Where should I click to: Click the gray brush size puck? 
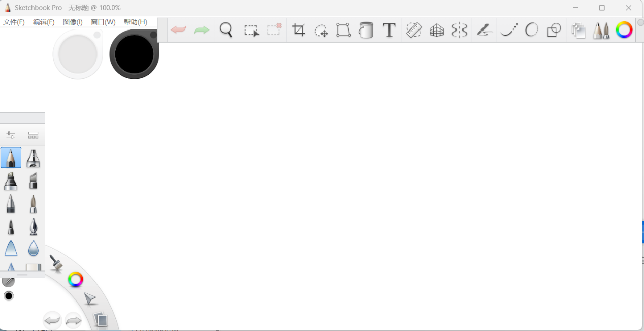coord(78,54)
